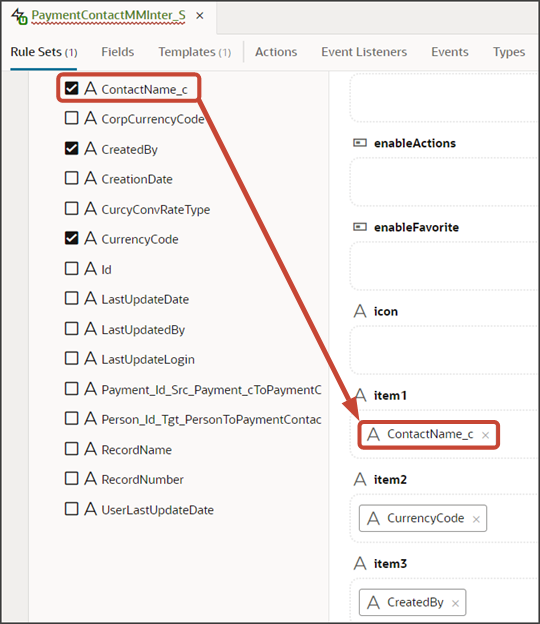Click the enableActions slot type icon
Image resolution: width=540 pixels, height=624 pixels.
[360, 142]
